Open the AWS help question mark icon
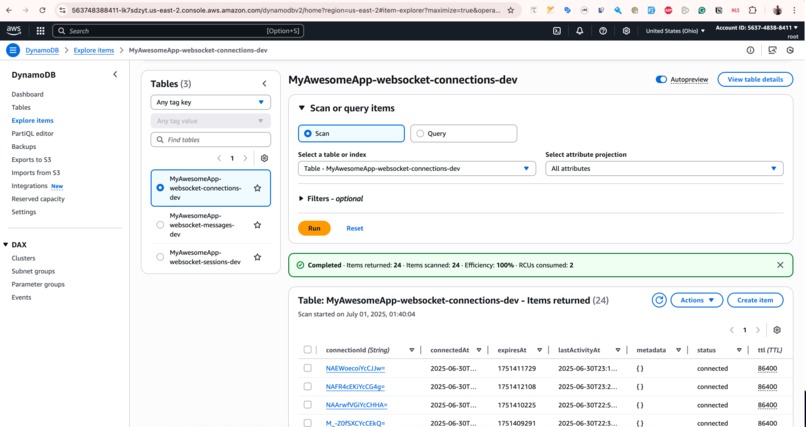Screen dimensions: 806x427 603,31
